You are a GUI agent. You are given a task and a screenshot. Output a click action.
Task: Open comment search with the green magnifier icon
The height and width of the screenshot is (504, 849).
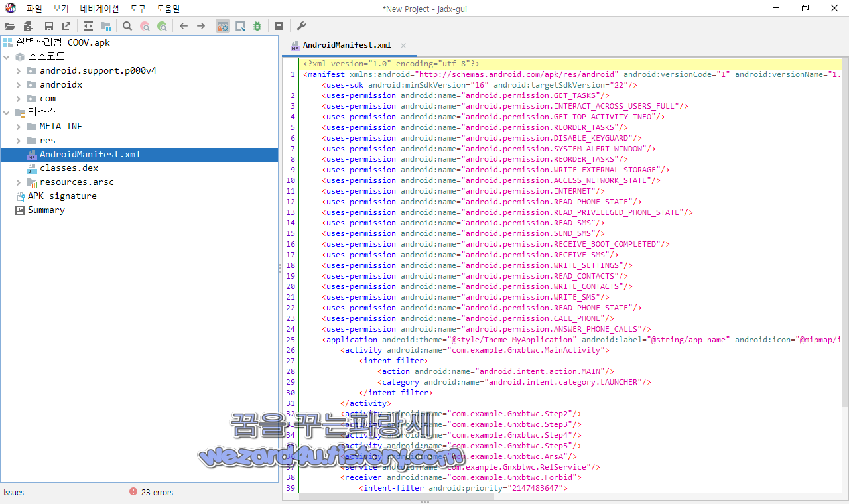pyautogui.click(x=162, y=26)
